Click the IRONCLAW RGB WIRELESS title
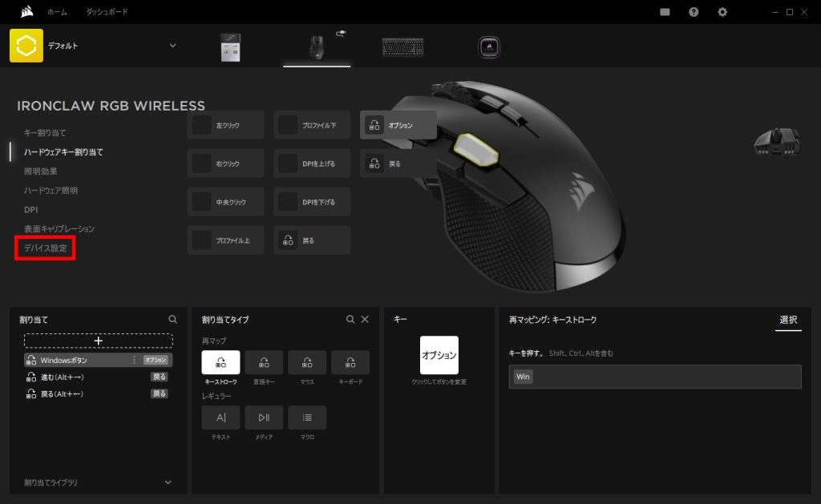Viewport: 821px width, 504px height. tap(111, 107)
